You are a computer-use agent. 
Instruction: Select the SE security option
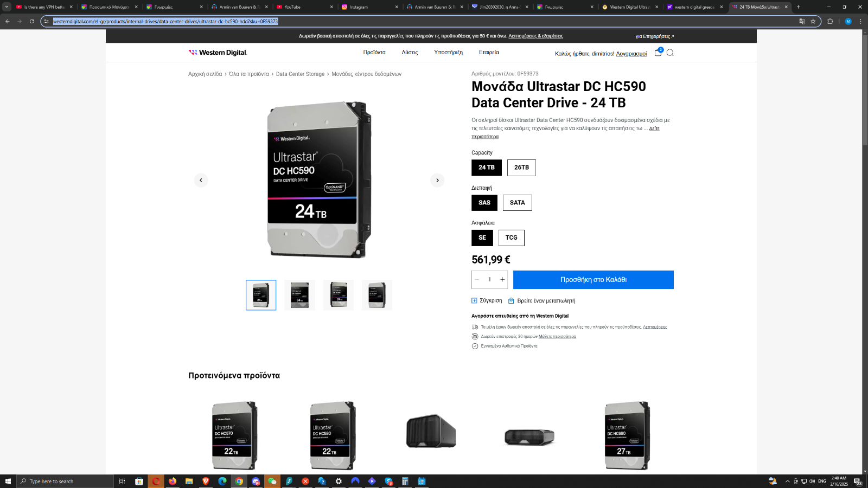click(x=482, y=238)
